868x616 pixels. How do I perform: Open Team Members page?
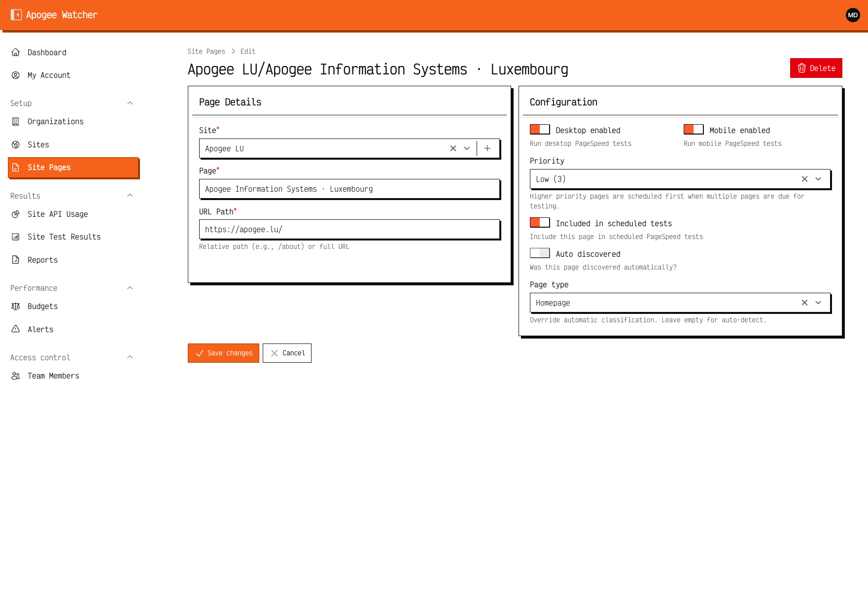point(73,376)
